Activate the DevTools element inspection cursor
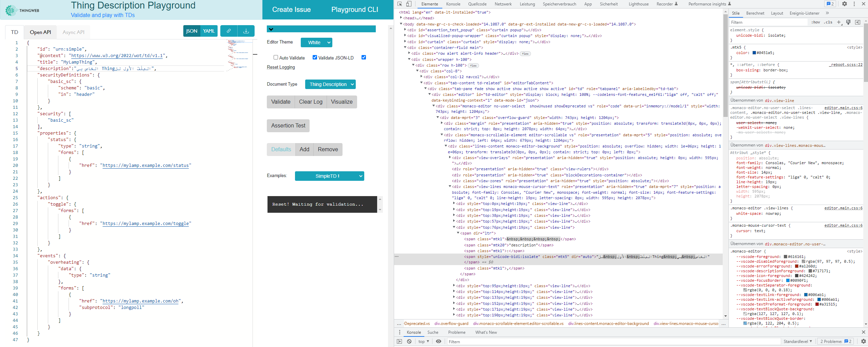The width and height of the screenshot is (868, 347). [400, 4]
